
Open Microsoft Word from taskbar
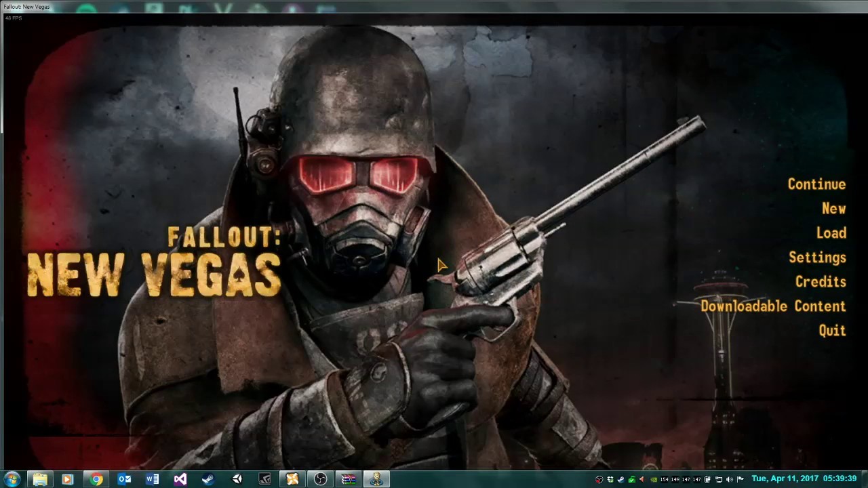pyautogui.click(x=152, y=479)
